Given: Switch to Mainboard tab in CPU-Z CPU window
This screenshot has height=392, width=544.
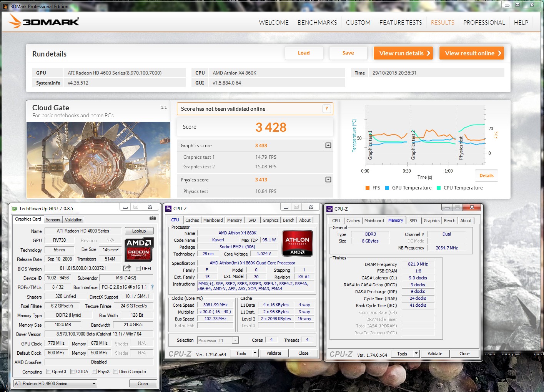Looking at the screenshot, I should click(x=213, y=220).
